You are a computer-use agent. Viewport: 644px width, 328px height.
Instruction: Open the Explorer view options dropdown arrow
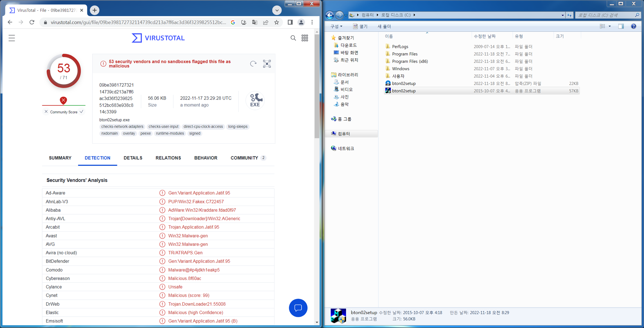[x=610, y=26]
